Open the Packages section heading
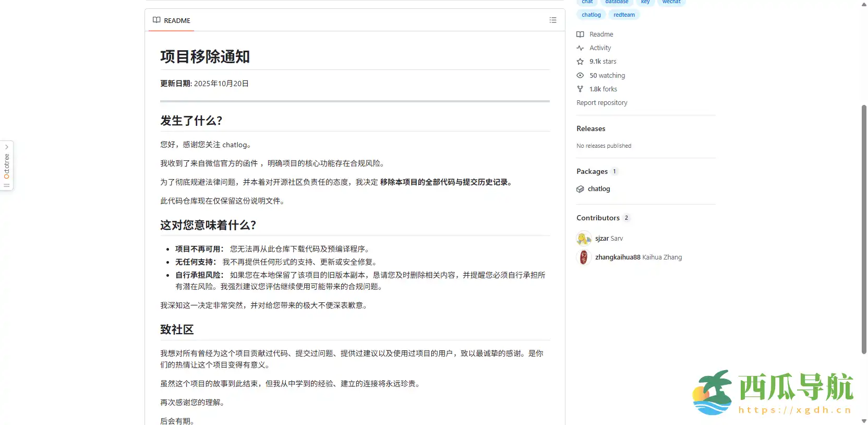Image resolution: width=868 pixels, height=425 pixels. tap(592, 172)
